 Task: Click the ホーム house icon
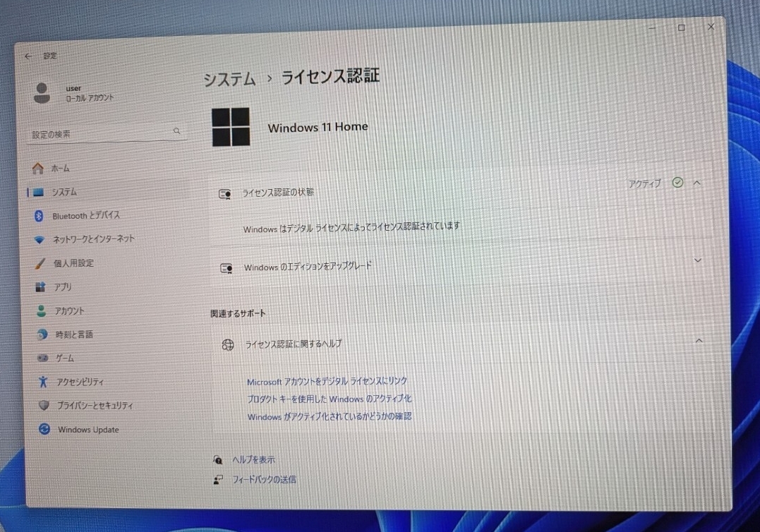38,168
